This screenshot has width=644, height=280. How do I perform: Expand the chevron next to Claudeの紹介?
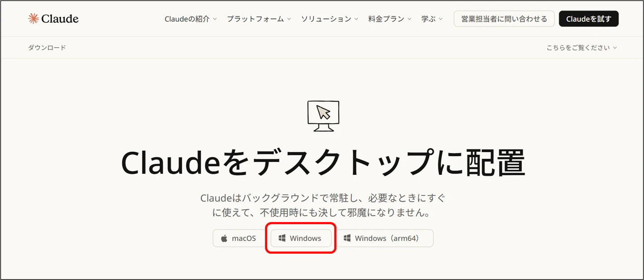coord(215,19)
